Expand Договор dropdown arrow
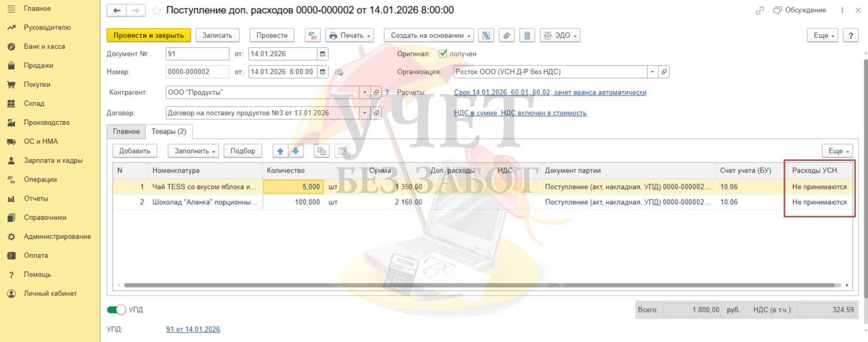Viewport: 868px width, 342px height. [365, 113]
